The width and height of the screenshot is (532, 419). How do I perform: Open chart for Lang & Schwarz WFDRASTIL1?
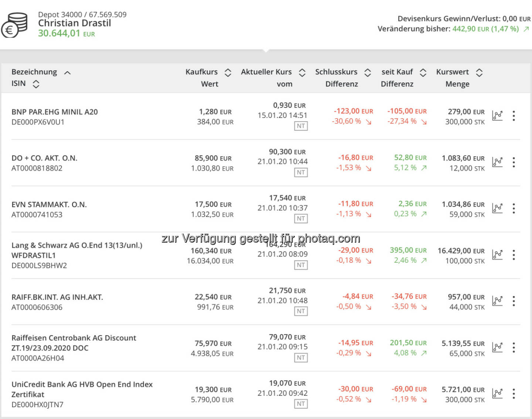point(498,255)
